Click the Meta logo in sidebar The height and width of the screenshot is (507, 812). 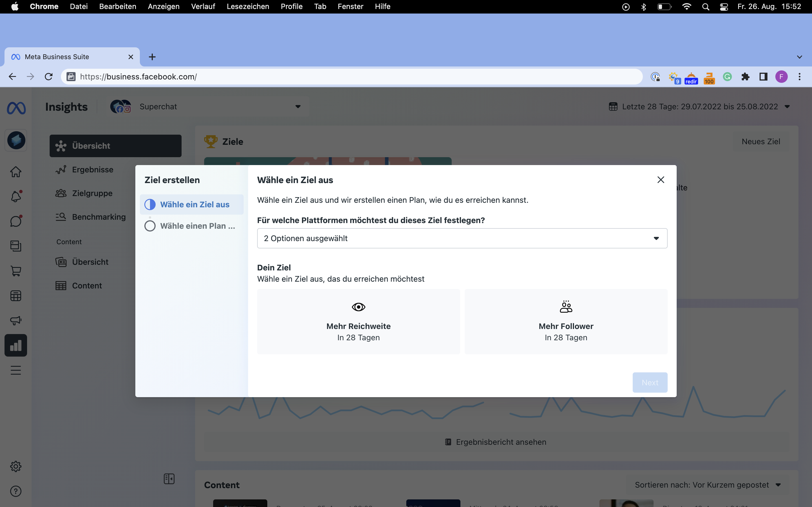(16, 108)
